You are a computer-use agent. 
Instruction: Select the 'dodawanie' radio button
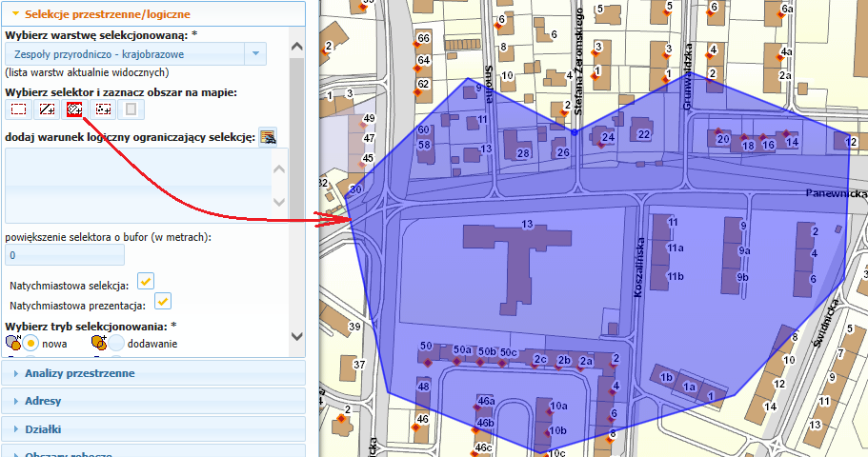(x=115, y=343)
